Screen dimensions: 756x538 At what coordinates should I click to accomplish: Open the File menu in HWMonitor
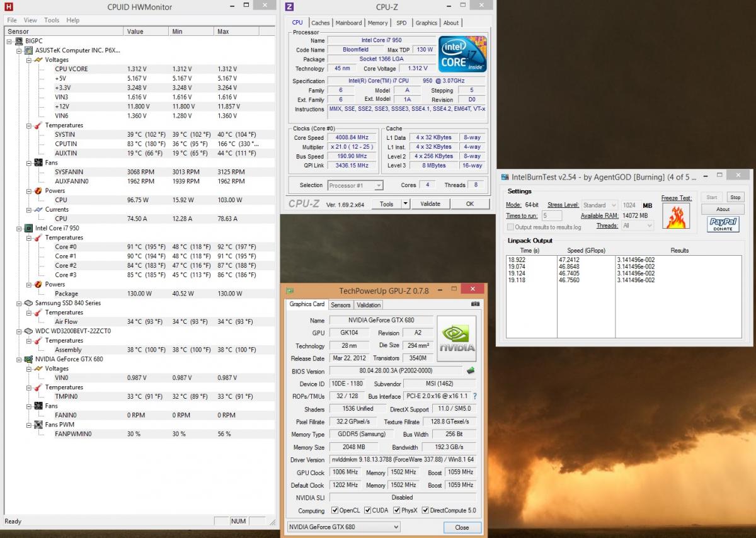tap(12, 20)
